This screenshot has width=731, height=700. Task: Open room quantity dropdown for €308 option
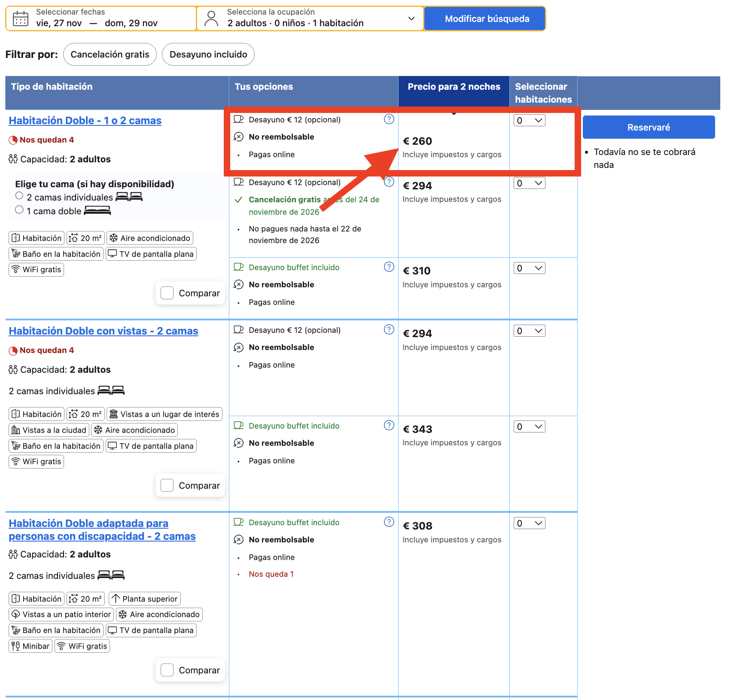[530, 523]
